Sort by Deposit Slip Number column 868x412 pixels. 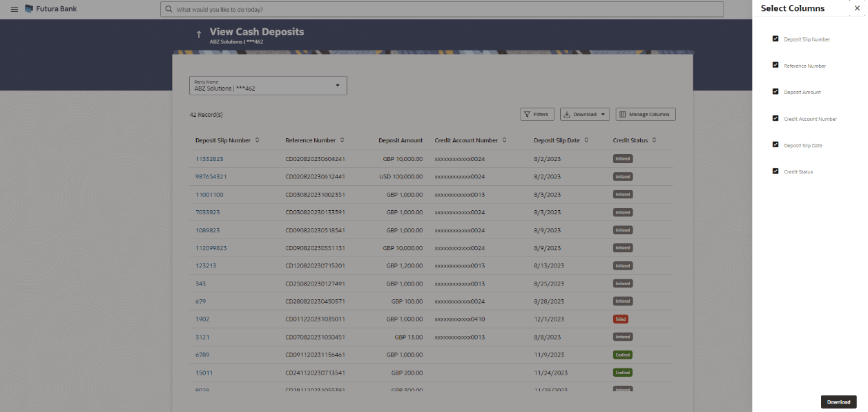(258, 140)
